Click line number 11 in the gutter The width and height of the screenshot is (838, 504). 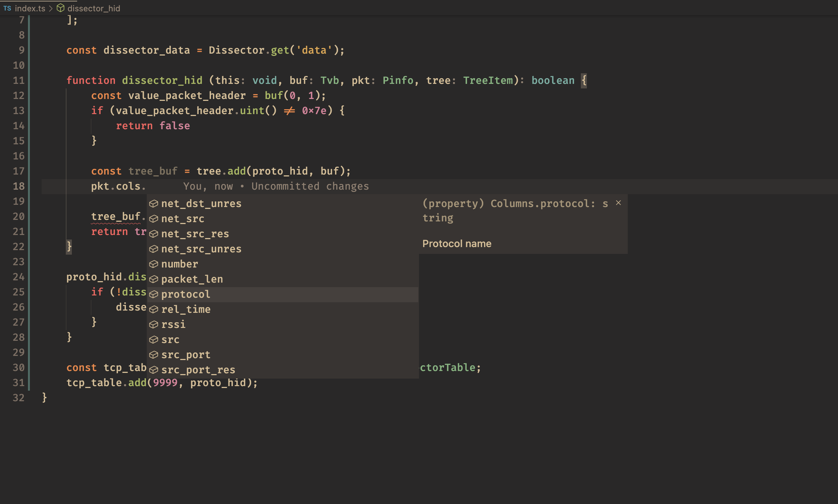click(x=19, y=80)
